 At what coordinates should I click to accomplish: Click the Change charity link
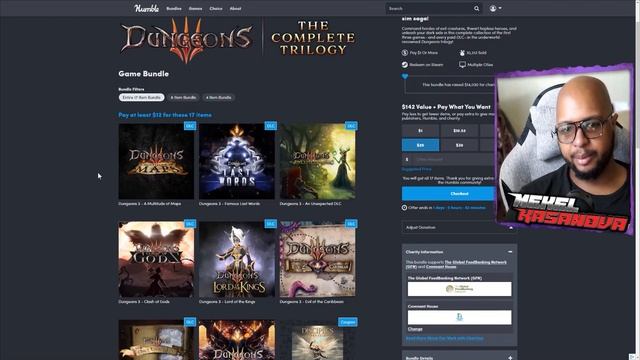point(415,329)
